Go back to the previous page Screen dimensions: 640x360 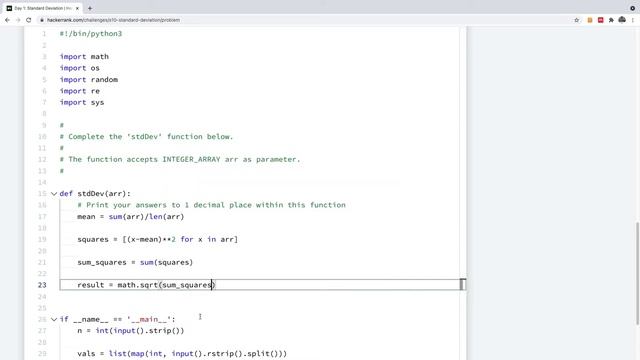coord(7,20)
